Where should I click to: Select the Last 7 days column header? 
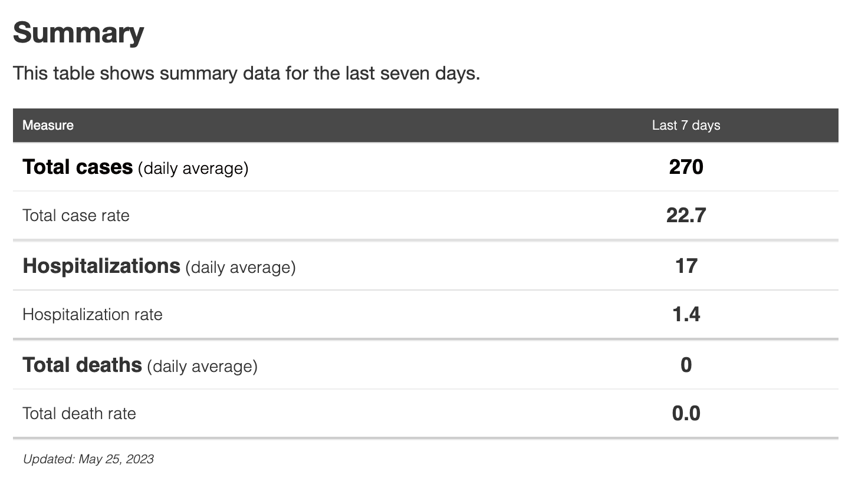coord(686,125)
